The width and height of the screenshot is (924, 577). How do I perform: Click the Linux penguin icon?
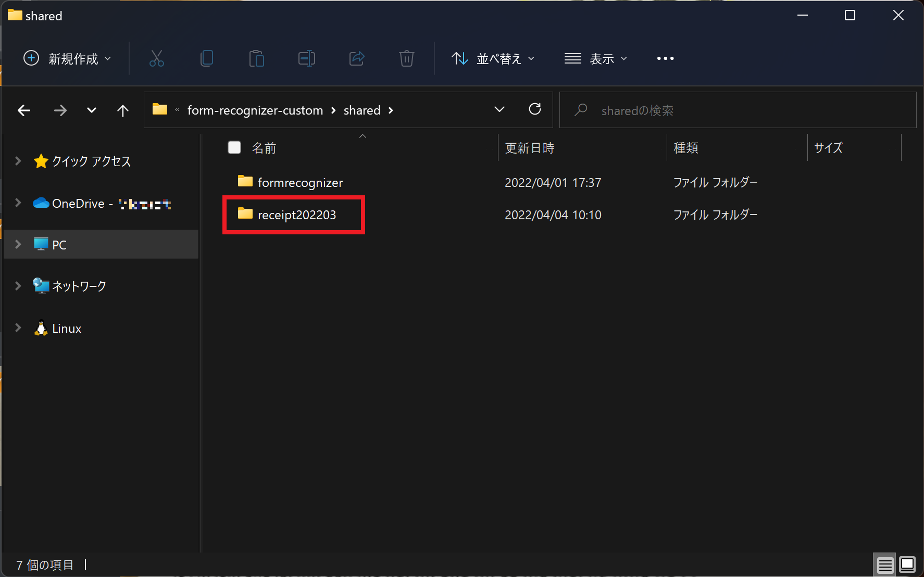coord(41,328)
